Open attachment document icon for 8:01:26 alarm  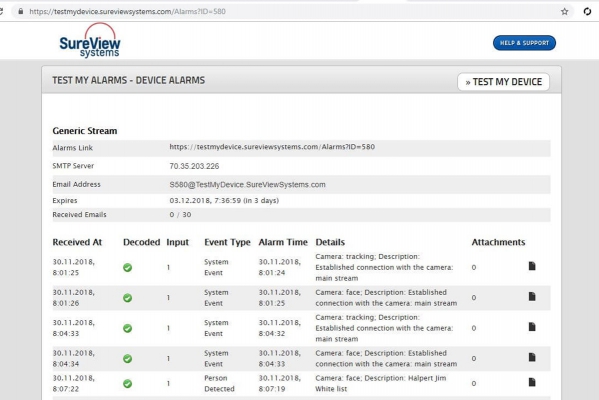(532, 296)
